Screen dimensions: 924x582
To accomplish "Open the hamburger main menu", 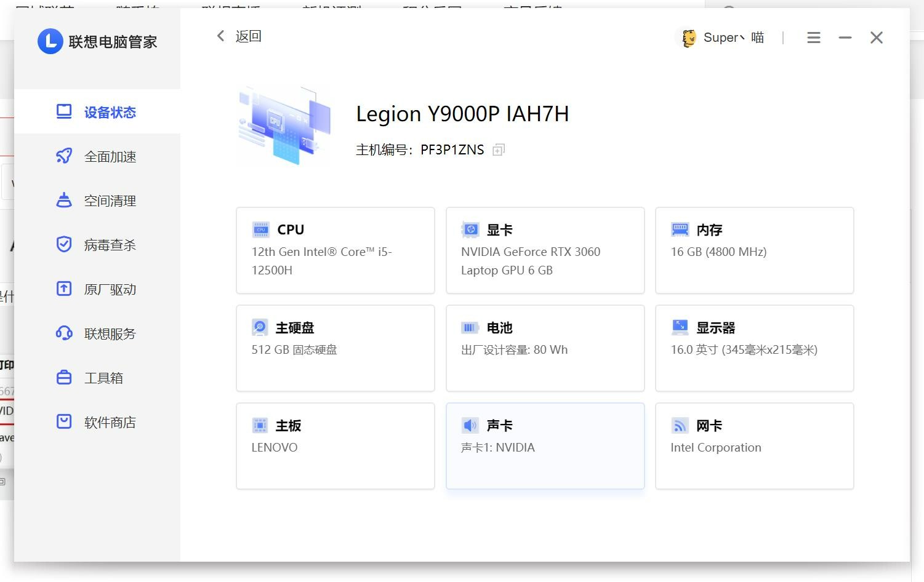I will coord(814,38).
